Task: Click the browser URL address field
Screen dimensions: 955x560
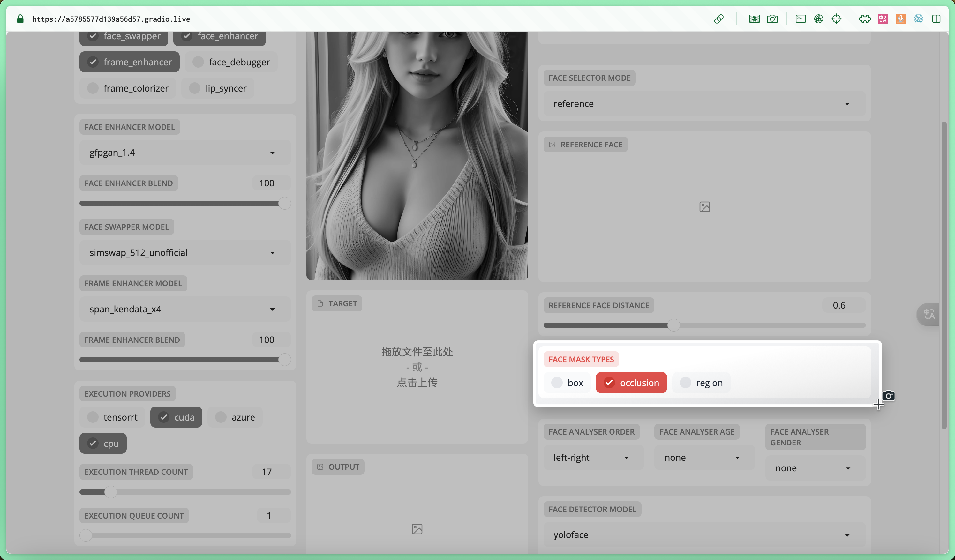Action: [111, 19]
